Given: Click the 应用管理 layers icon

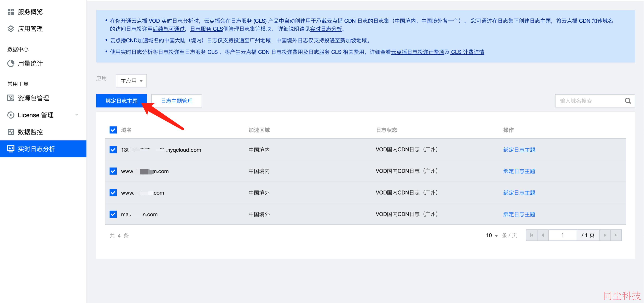Looking at the screenshot, I should tap(11, 29).
